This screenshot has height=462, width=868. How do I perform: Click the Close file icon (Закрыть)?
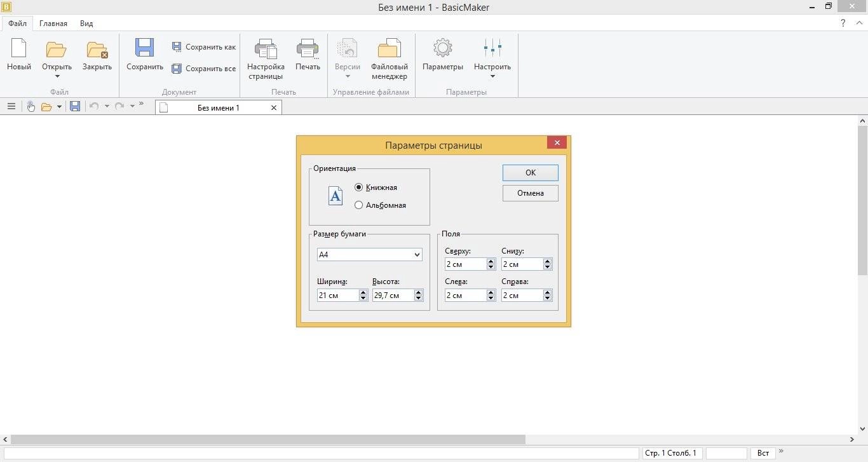point(97,50)
